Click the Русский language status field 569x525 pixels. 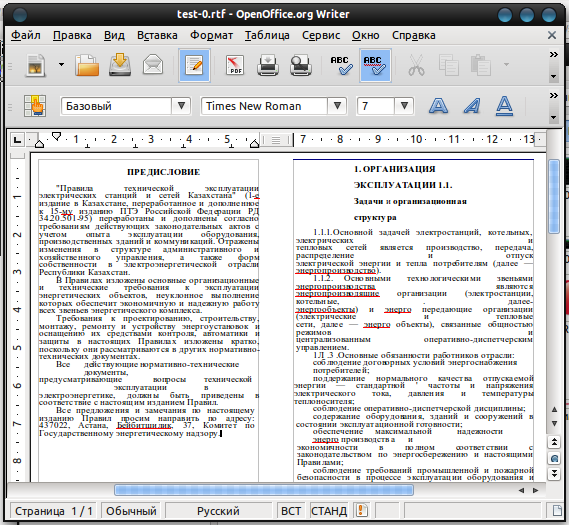coord(218,511)
